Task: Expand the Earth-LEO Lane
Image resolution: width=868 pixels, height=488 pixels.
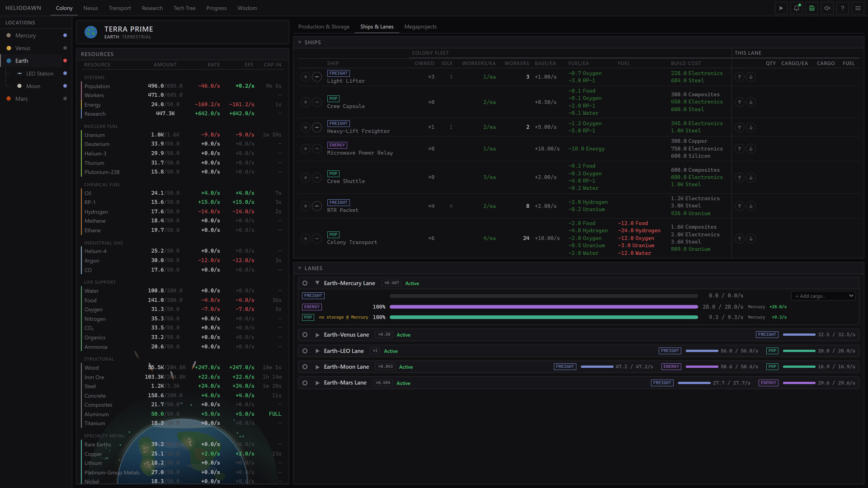Action: pyautogui.click(x=317, y=351)
